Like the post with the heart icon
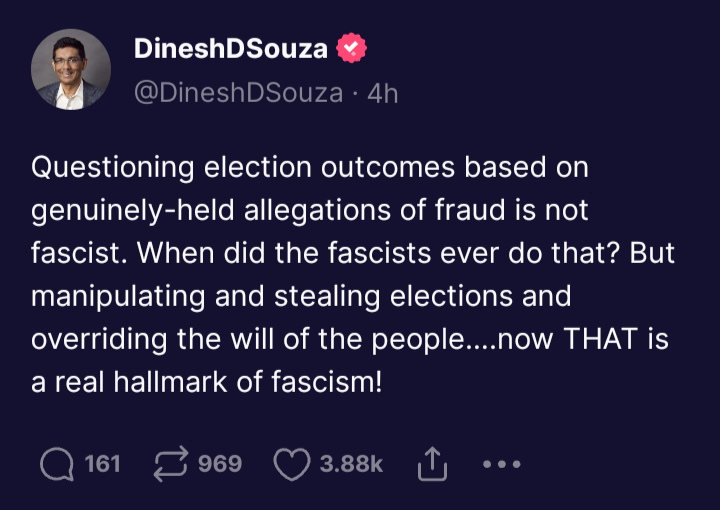 point(291,464)
